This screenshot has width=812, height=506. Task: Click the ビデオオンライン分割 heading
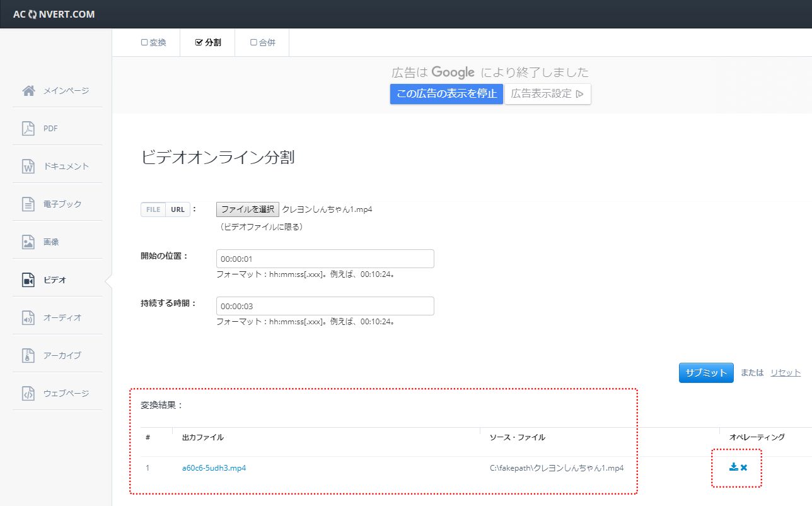[217, 158]
